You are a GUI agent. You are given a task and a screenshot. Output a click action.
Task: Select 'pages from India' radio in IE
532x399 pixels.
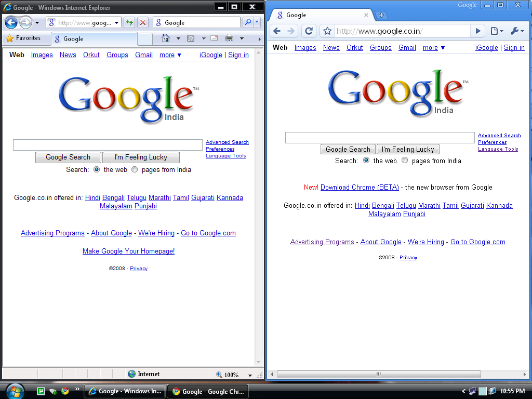point(135,169)
